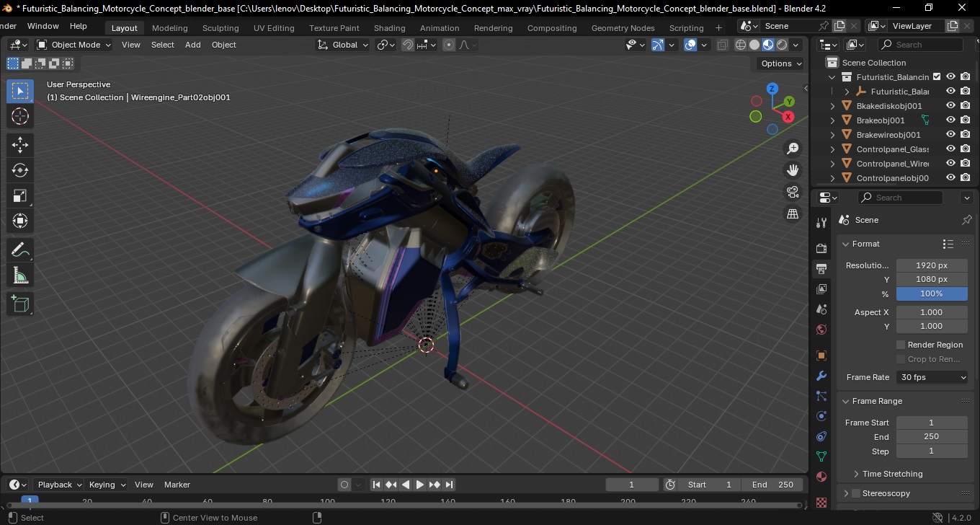Hide Brakeobj001 in viewport via eye
This screenshot has width=980, height=525.
coord(951,120)
